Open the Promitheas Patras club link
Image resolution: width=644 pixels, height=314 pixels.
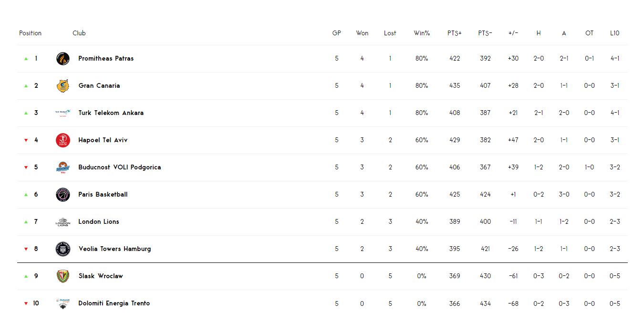point(106,59)
